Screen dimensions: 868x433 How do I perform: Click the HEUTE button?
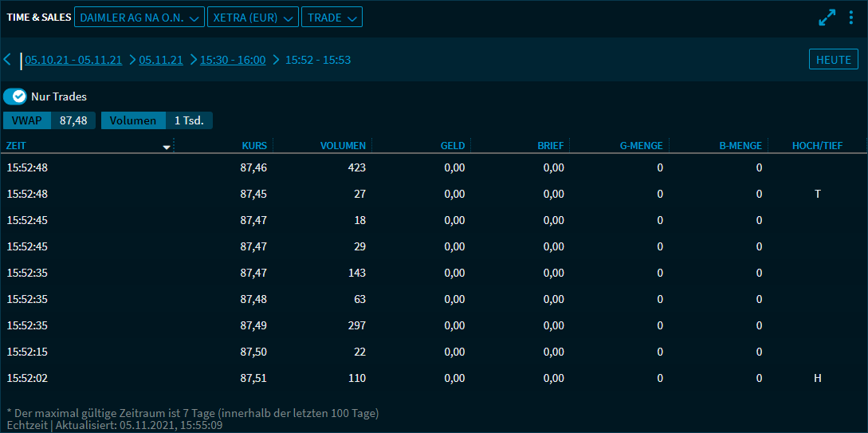(833, 60)
